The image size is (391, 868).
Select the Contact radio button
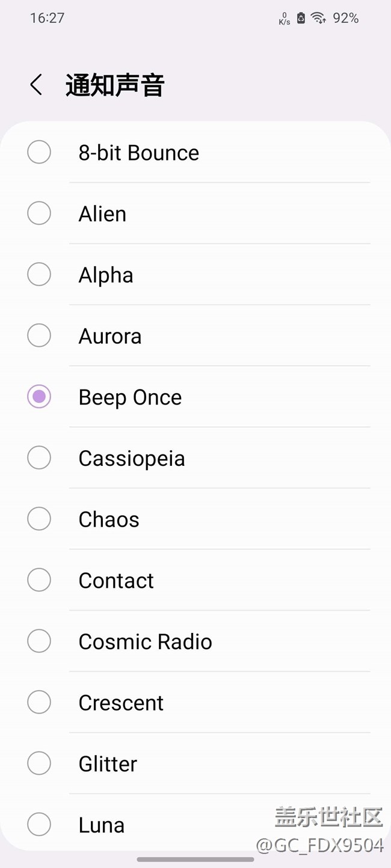pos(39,580)
